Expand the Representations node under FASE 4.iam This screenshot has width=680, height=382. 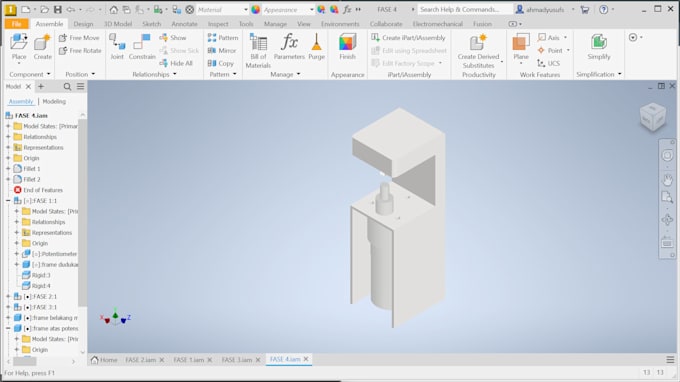[x=8, y=147]
